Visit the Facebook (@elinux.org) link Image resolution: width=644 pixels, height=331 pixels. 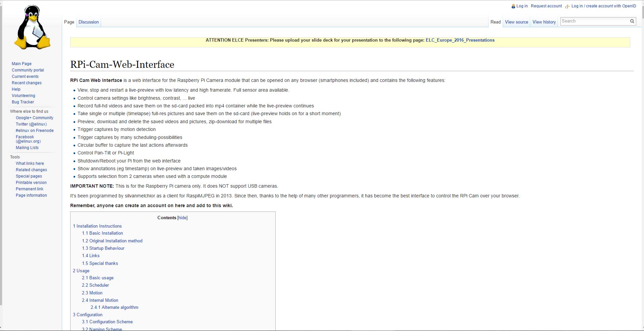(28, 139)
